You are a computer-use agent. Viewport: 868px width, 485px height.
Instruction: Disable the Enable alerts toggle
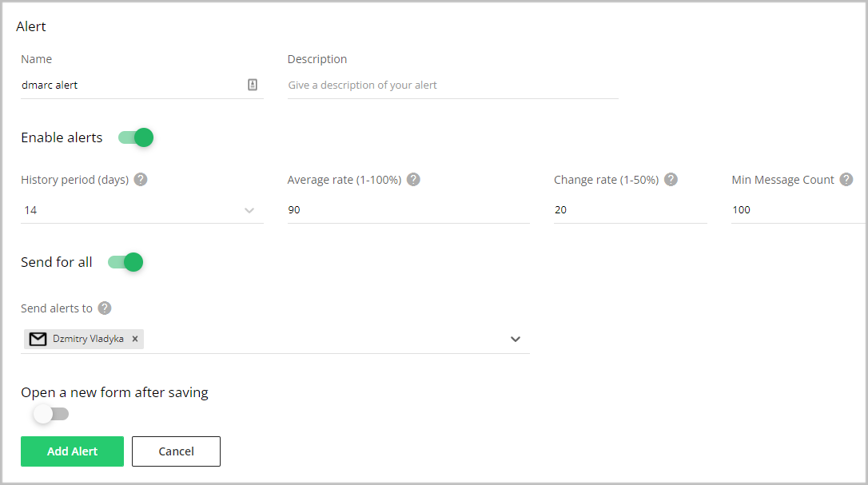136,137
